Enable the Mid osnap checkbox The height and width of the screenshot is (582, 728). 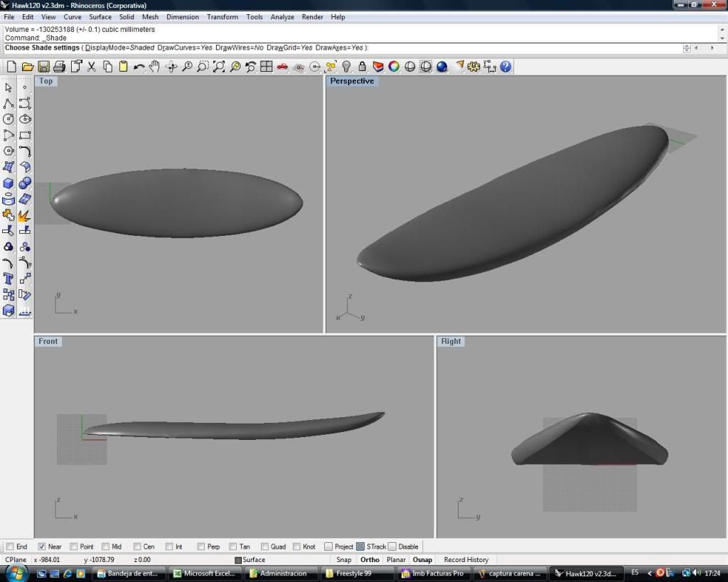point(105,546)
